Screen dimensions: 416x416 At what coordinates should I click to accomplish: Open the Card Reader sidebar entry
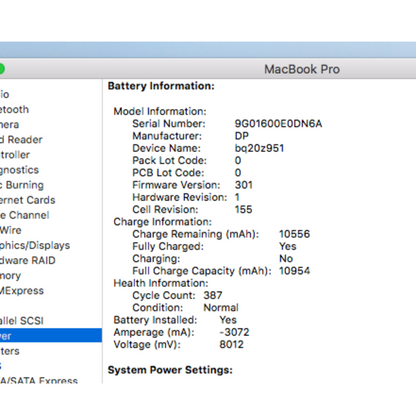21,140
